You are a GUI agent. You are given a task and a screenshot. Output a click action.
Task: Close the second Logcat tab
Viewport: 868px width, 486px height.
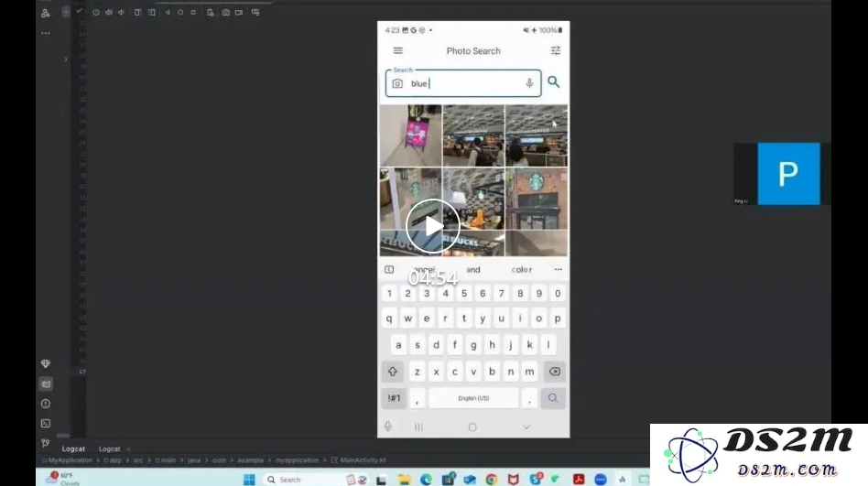128,448
